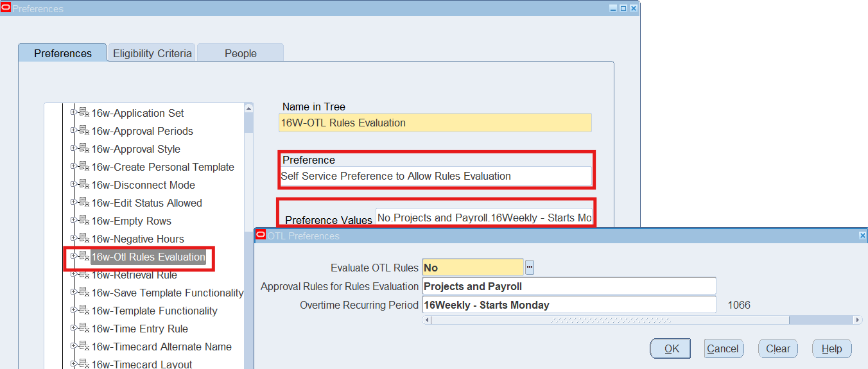
Task: Click the node icon beside 16w-Application Set
Action: coord(84,113)
